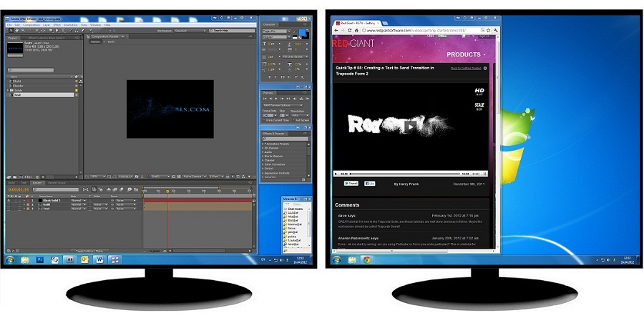Open RAM Preview Options dropdown
The height and width of the screenshot is (313, 644).
pos(283,106)
